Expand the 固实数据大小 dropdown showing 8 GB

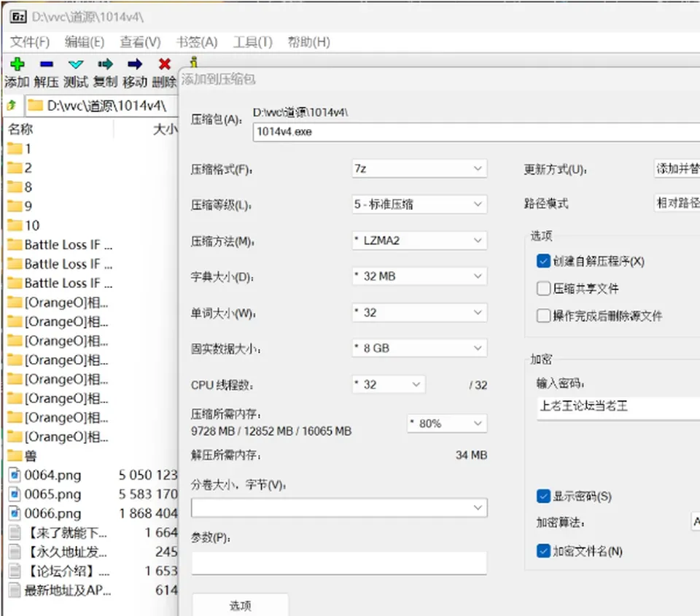click(x=419, y=348)
